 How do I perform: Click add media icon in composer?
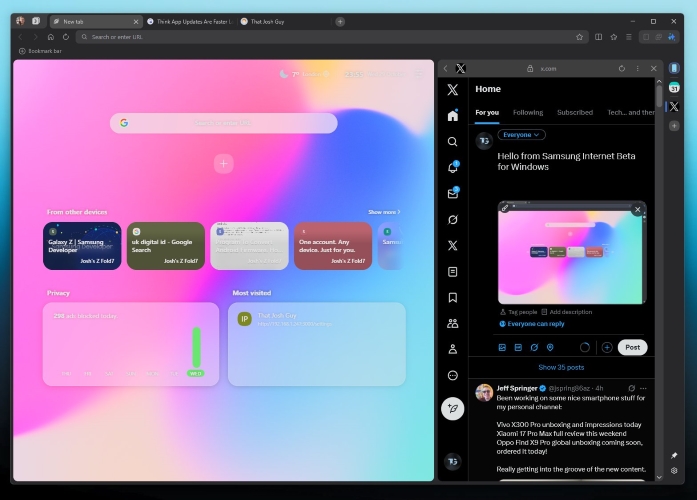pyautogui.click(x=502, y=348)
